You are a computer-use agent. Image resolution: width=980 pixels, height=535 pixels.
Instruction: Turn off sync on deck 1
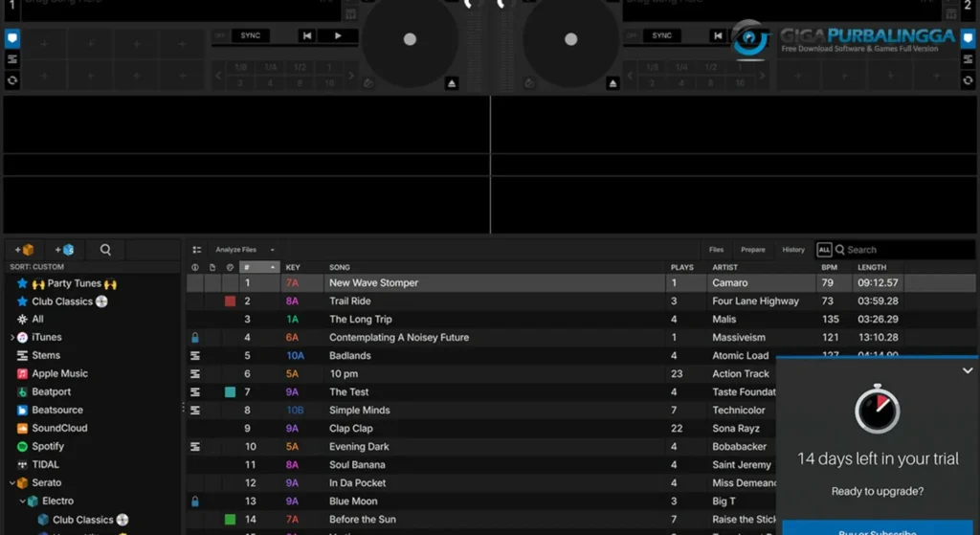click(220, 35)
